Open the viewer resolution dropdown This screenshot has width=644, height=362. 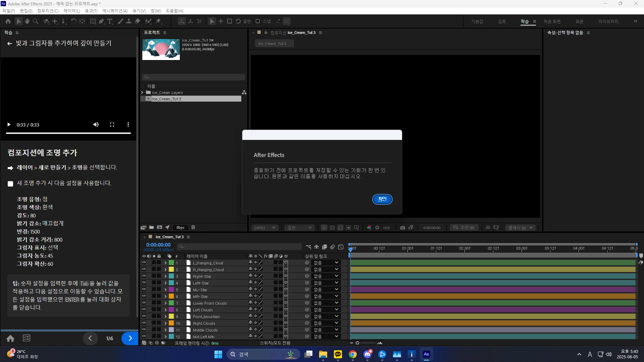tap(299, 228)
